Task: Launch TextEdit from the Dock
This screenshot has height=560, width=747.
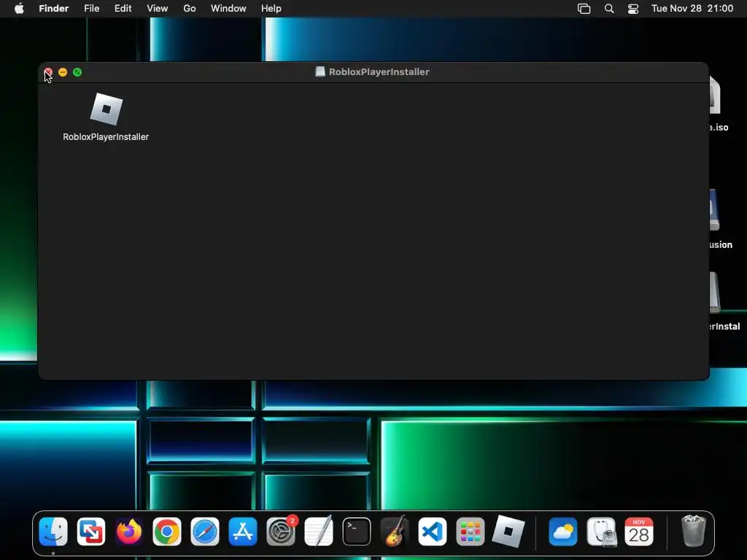Action: (x=319, y=532)
